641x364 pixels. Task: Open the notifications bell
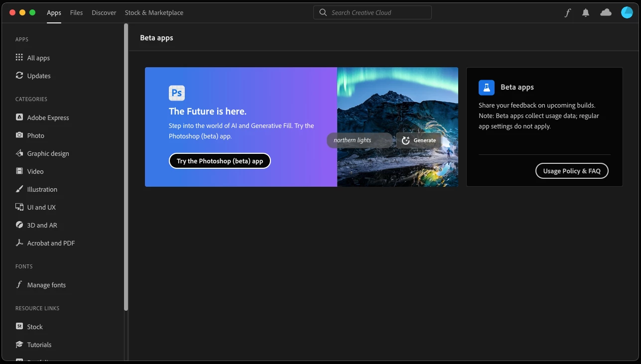[x=586, y=12]
